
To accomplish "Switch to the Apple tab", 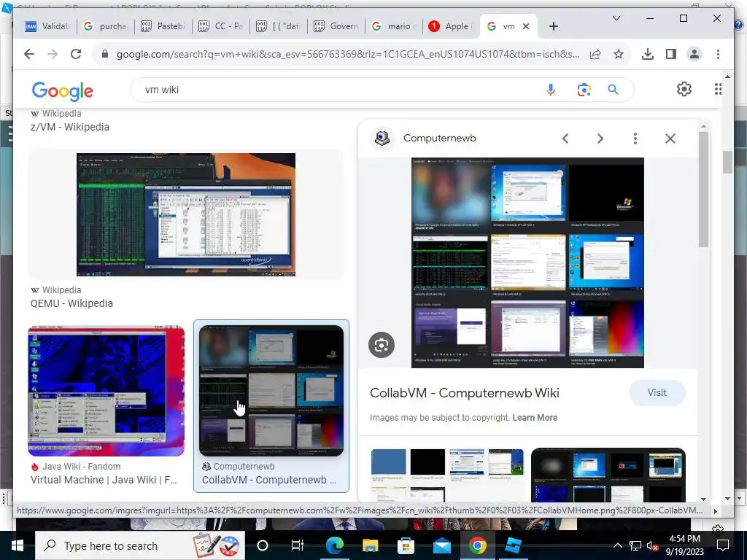I will (451, 27).
